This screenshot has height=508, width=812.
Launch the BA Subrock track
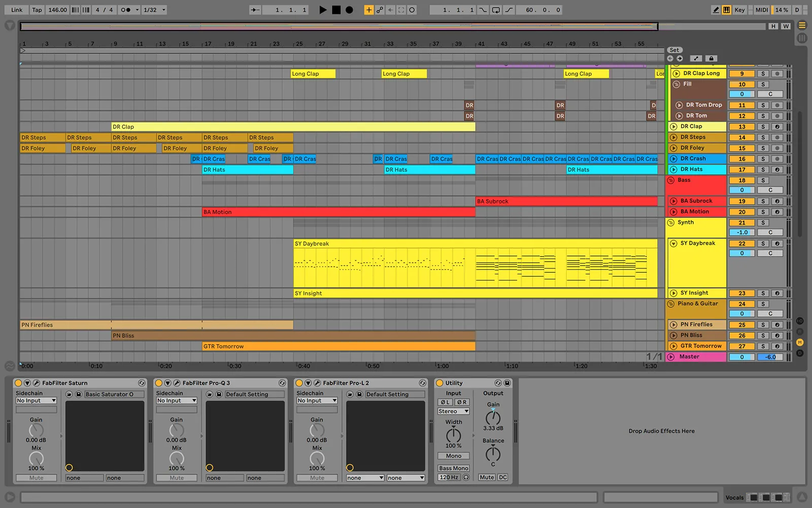click(673, 201)
